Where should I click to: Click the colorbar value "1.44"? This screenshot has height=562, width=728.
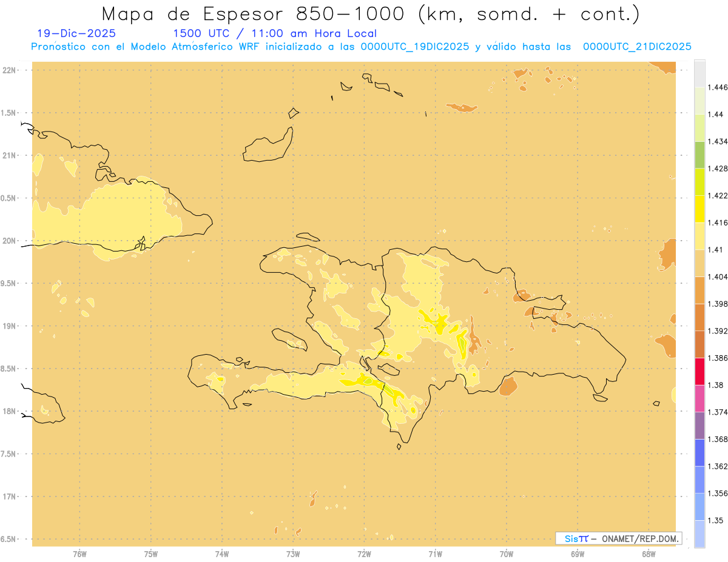[717, 115]
